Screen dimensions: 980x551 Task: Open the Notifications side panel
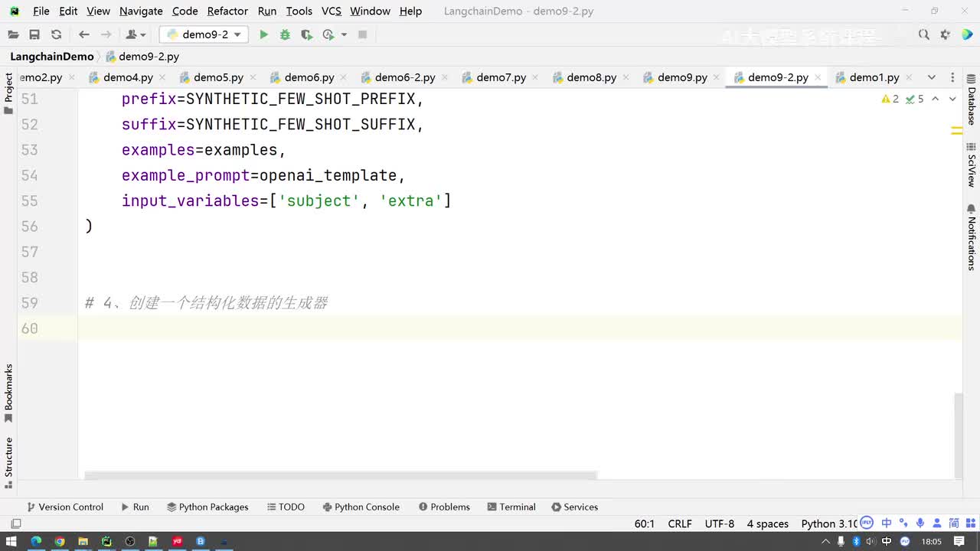click(971, 237)
